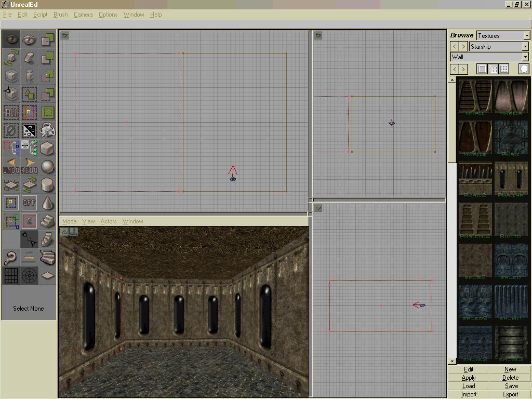Screen dimensions: 532x399
Task: Expand the Starship texture package dropdown
Action: [x=498, y=46]
